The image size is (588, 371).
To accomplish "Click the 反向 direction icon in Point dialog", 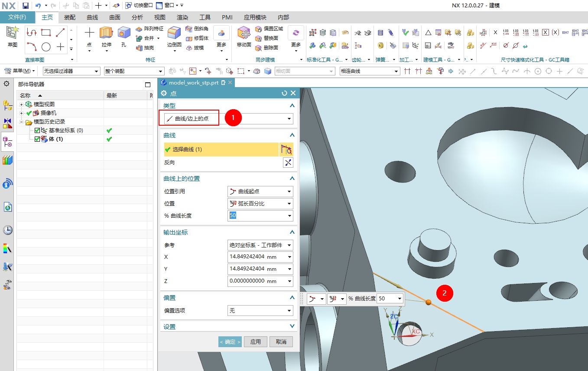I will point(288,163).
